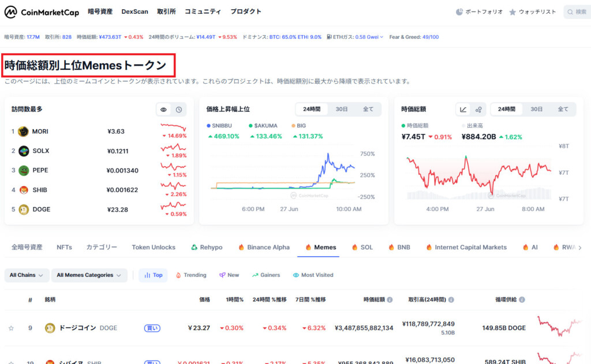Select the bubble chart icon in market cap card
The width and height of the screenshot is (591, 364).
[x=478, y=110]
